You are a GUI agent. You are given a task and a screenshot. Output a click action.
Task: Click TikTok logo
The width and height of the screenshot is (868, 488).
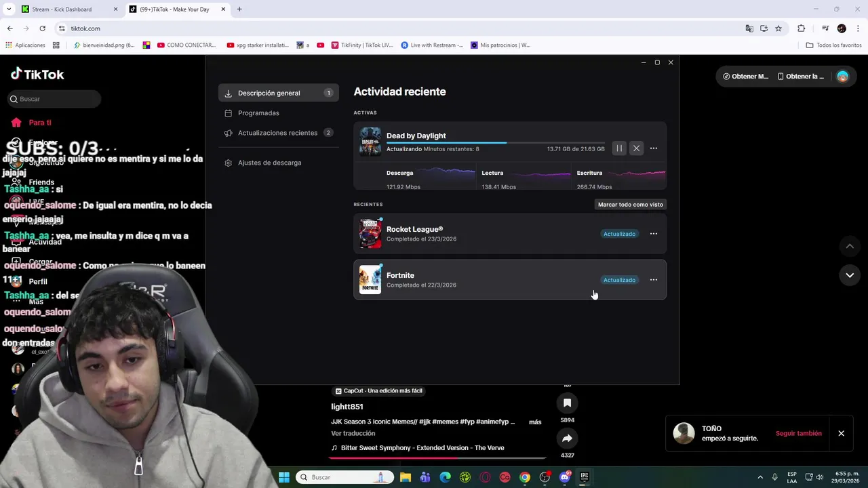tap(37, 74)
